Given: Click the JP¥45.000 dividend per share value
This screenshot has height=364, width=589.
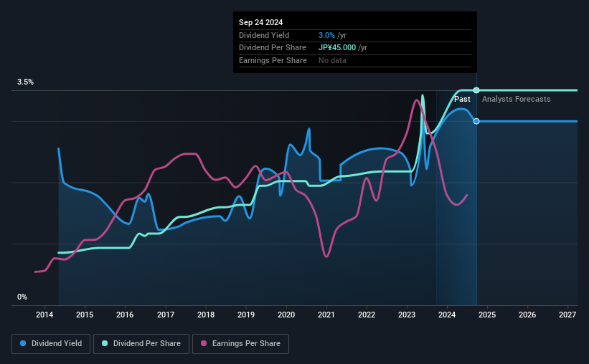Looking at the screenshot, I should [337, 48].
